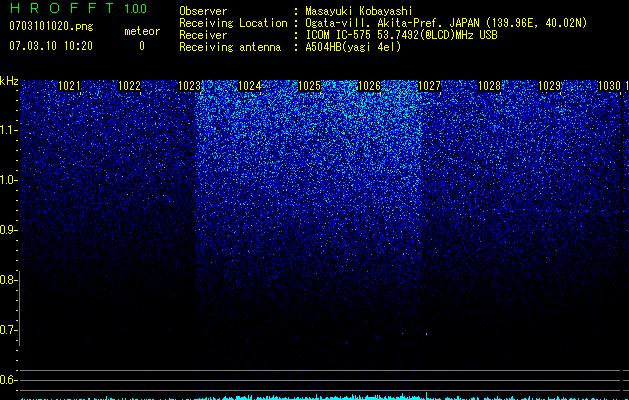Screen dimensions: 629x400
Task: Click the 0.9 kHz axis tick label
Action: pyautogui.click(x=8, y=230)
